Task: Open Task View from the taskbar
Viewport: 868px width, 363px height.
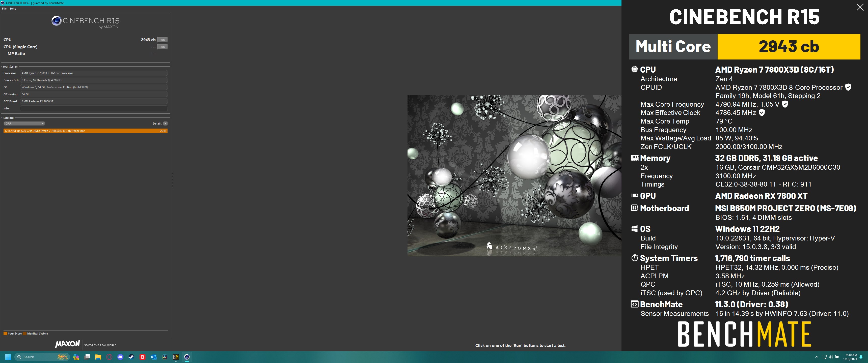Action: coord(87,357)
